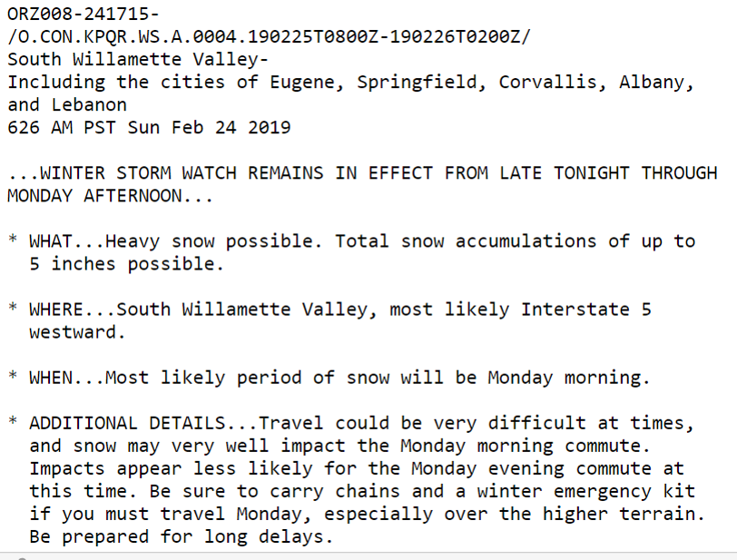
Task: Click the MONDAY AFTERNOON... line
Action: (110, 196)
